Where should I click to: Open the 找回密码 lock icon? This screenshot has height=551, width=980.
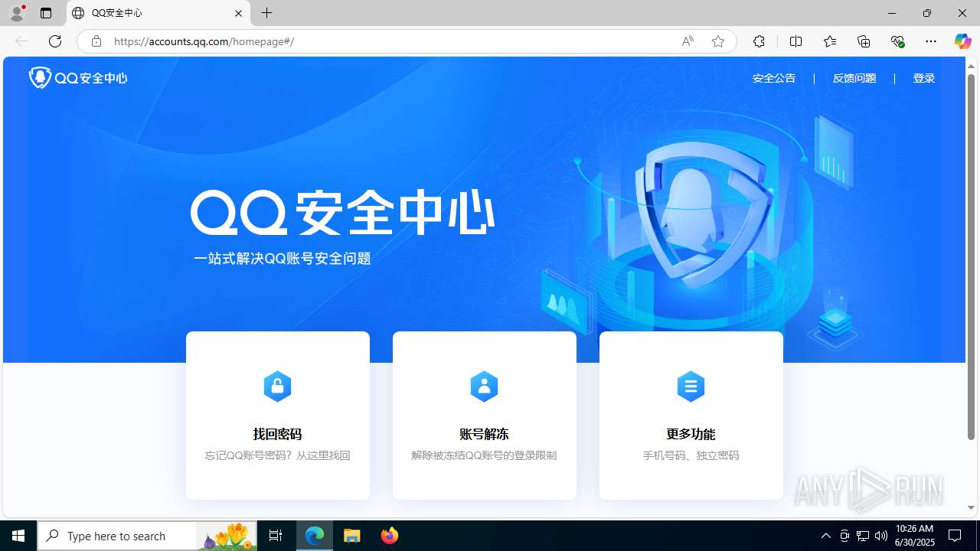[x=277, y=386]
